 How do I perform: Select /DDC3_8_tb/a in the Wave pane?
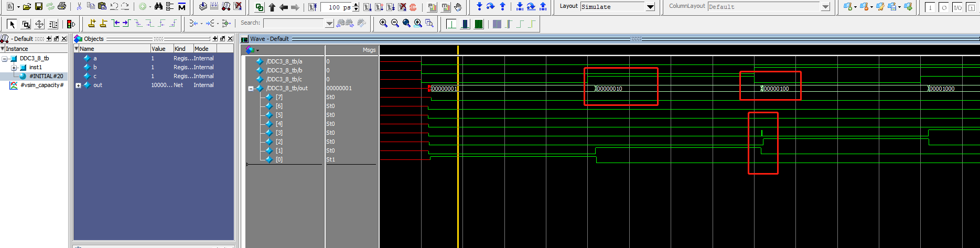[x=284, y=62]
